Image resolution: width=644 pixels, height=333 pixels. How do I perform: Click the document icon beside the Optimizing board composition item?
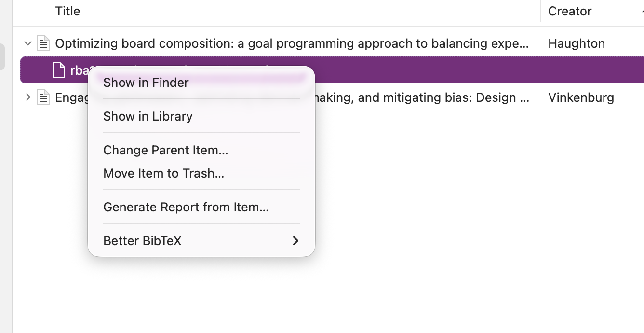point(44,43)
